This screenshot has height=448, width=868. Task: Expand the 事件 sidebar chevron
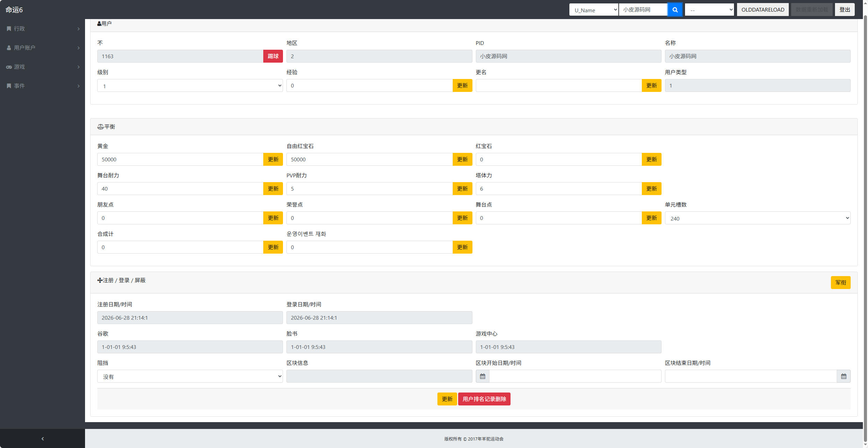point(79,86)
